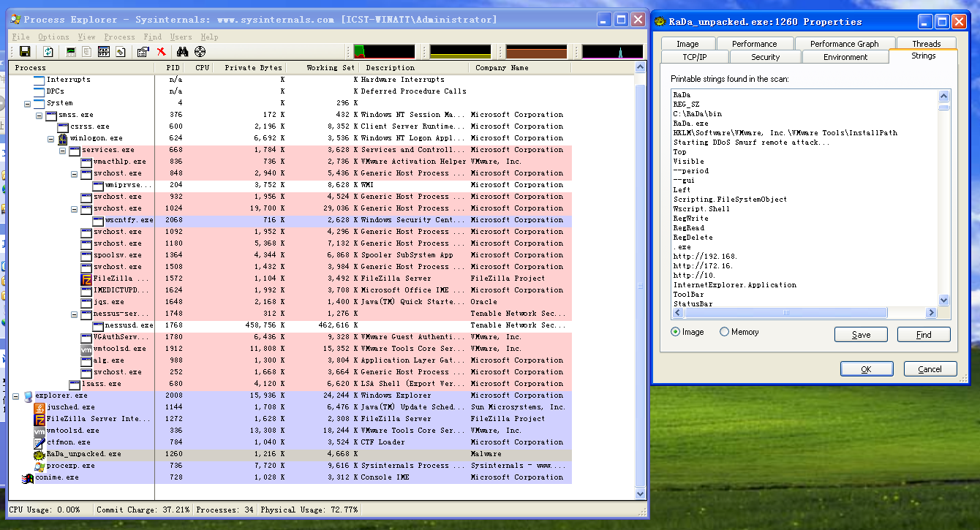
Task: Open the View menu
Action: 86,37
